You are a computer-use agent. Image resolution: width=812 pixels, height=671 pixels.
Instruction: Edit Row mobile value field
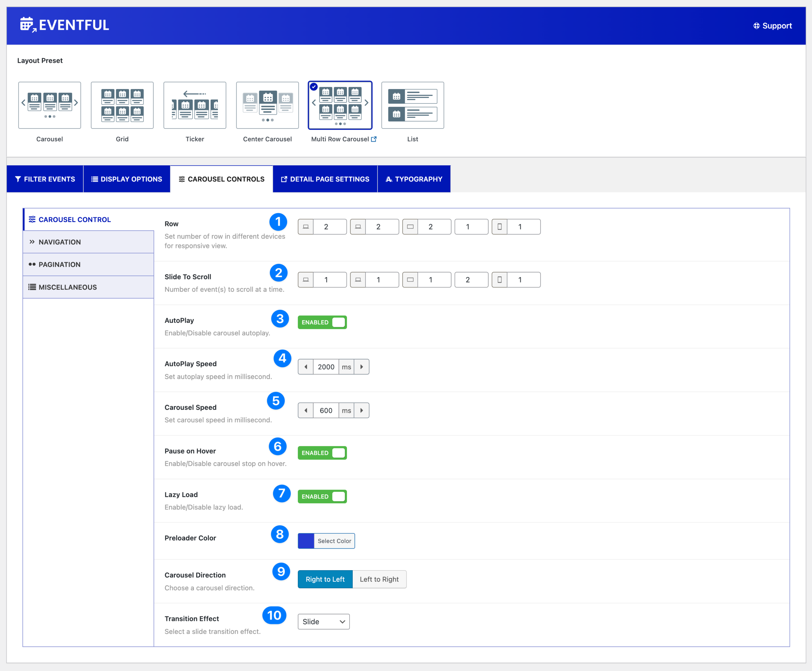pyautogui.click(x=524, y=227)
